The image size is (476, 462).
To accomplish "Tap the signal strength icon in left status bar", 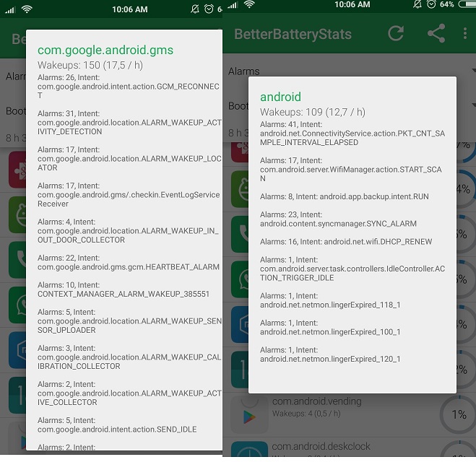I will pos(10,10).
